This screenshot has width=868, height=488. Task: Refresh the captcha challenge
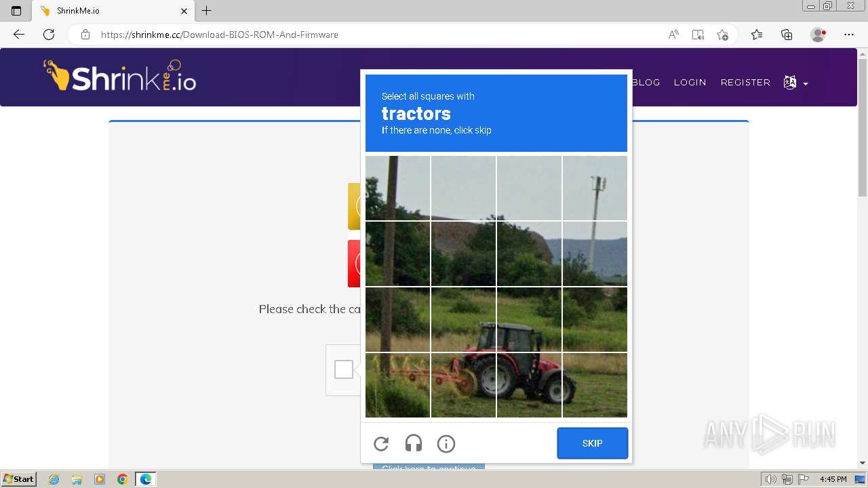click(x=381, y=444)
